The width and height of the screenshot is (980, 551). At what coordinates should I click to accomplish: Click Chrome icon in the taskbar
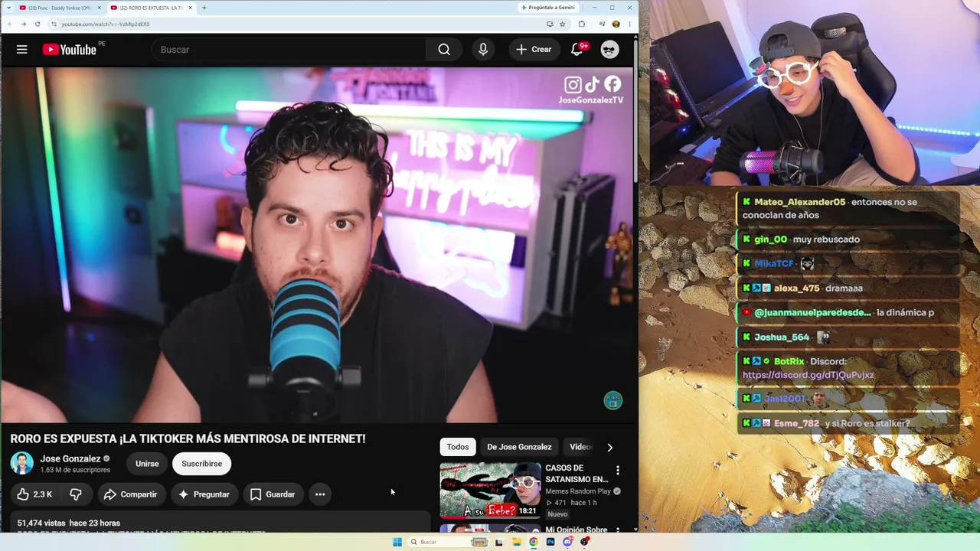[x=534, y=542]
